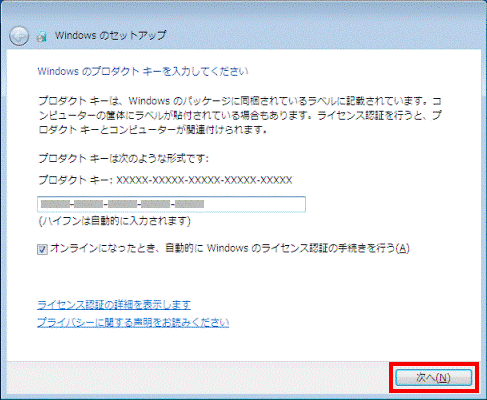Viewport: 487px width, 400px height.
Task: Open the privacy statement link
Action: (x=133, y=323)
